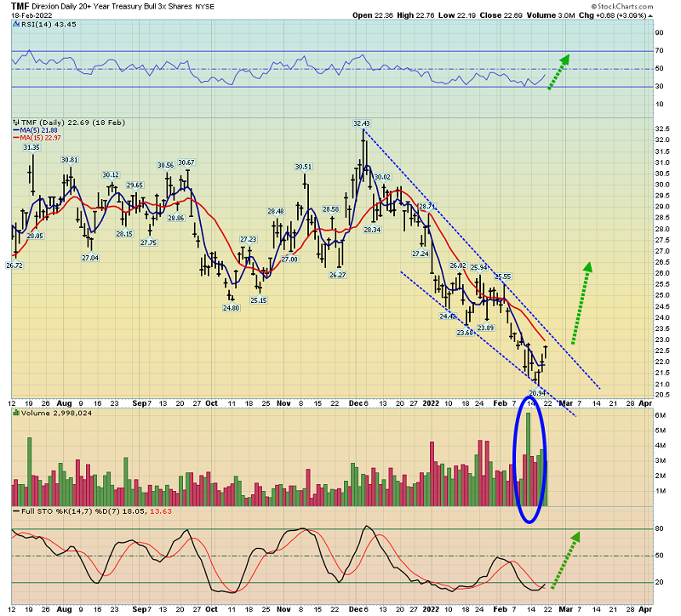
Task: Click the chart date '18-Feb-2022'
Action: tap(31, 15)
